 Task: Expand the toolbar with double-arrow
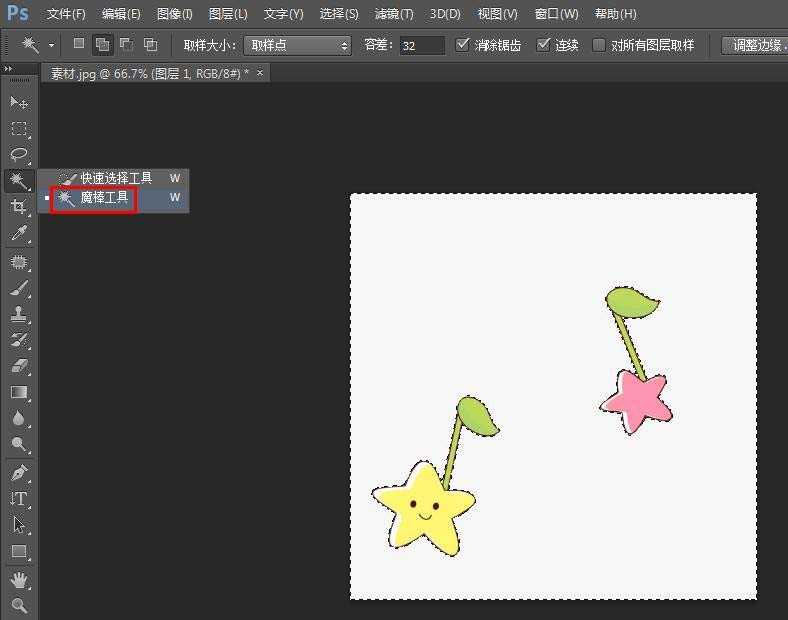9,69
